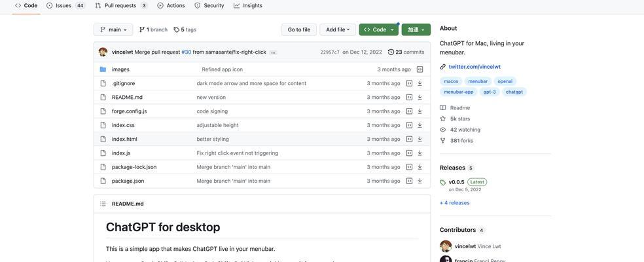Select the menubar-app topic tag
The height and width of the screenshot is (262, 644).
[x=458, y=92]
